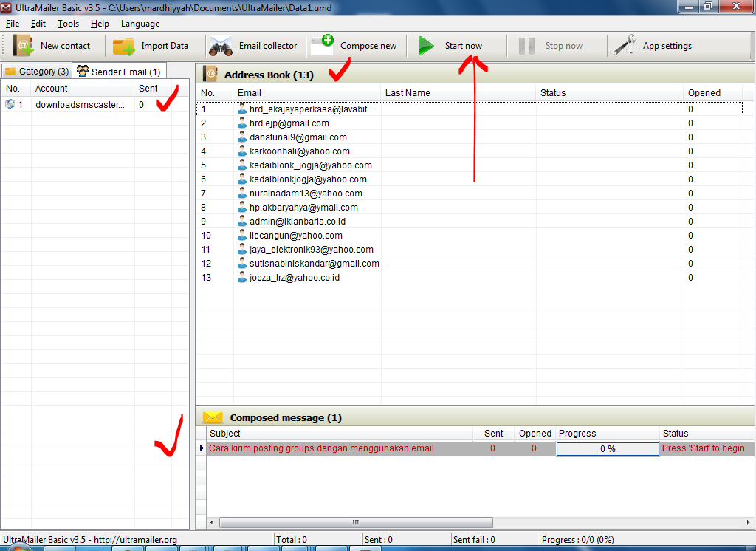Open the Help menu
The width and height of the screenshot is (756, 551).
(100, 24)
